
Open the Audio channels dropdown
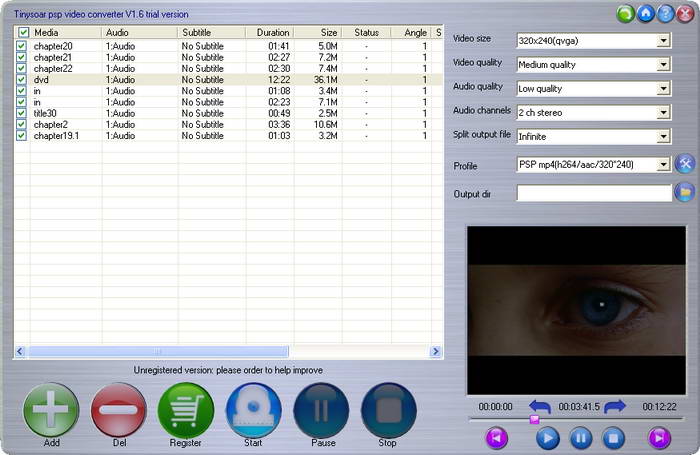[x=663, y=113]
